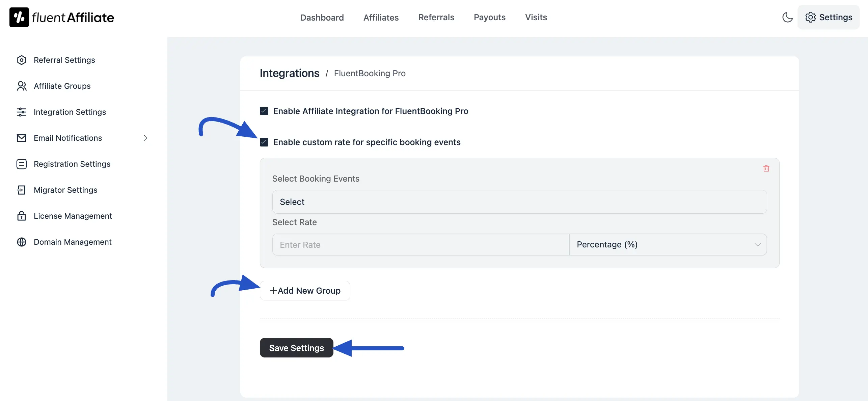The width and height of the screenshot is (868, 401).
Task: Click the License Management padlock icon
Action: pos(21,216)
